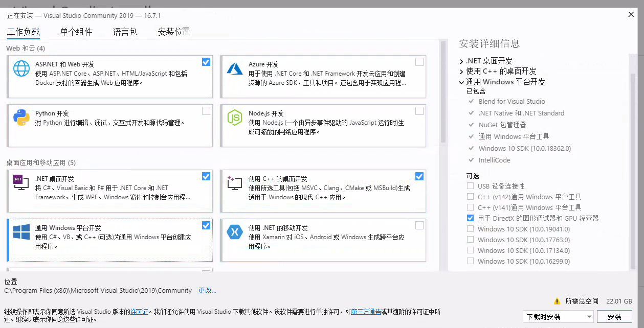Enable the Python 开发 workload checkbox
Screen dimensions: 644x328
tap(206, 111)
